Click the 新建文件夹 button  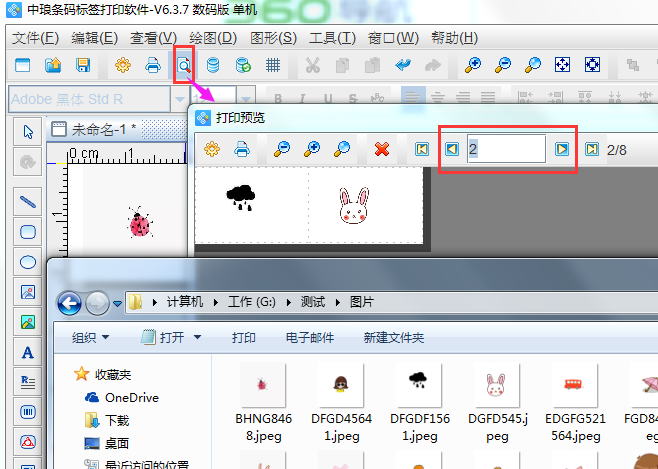(x=394, y=338)
